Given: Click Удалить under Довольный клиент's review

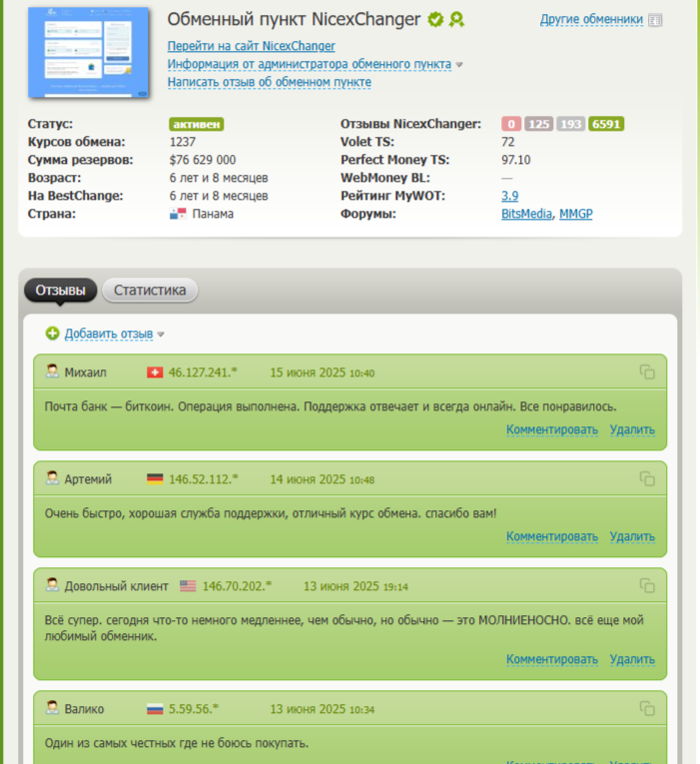Looking at the screenshot, I should point(632,659).
